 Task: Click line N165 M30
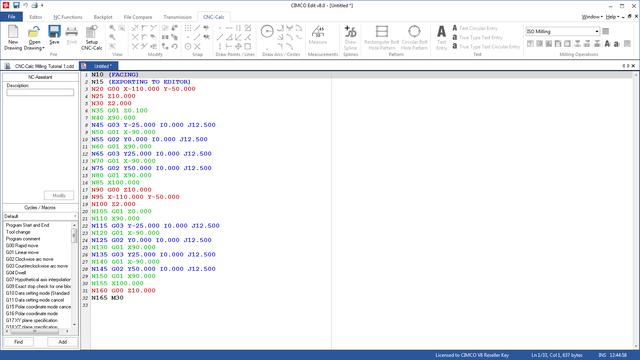point(107,298)
